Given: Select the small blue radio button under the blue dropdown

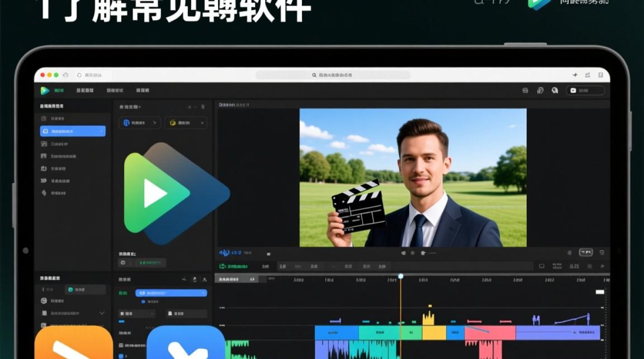Looking at the screenshot, I should [x=143, y=302].
